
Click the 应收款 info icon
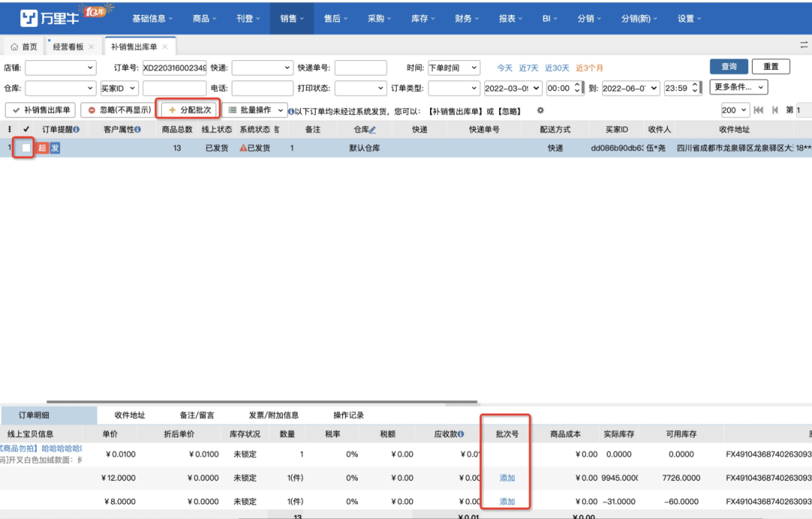coord(461,434)
